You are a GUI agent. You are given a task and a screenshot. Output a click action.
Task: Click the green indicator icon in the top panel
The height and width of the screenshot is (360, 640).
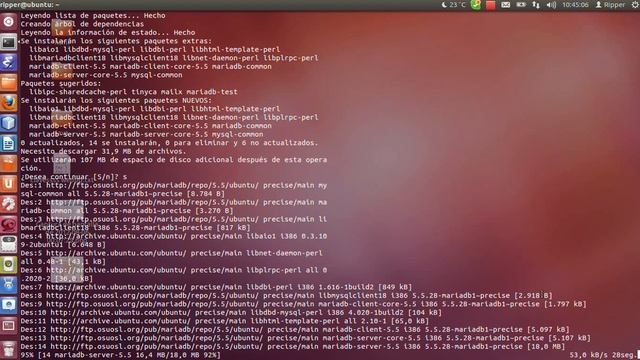tap(476, 5)
